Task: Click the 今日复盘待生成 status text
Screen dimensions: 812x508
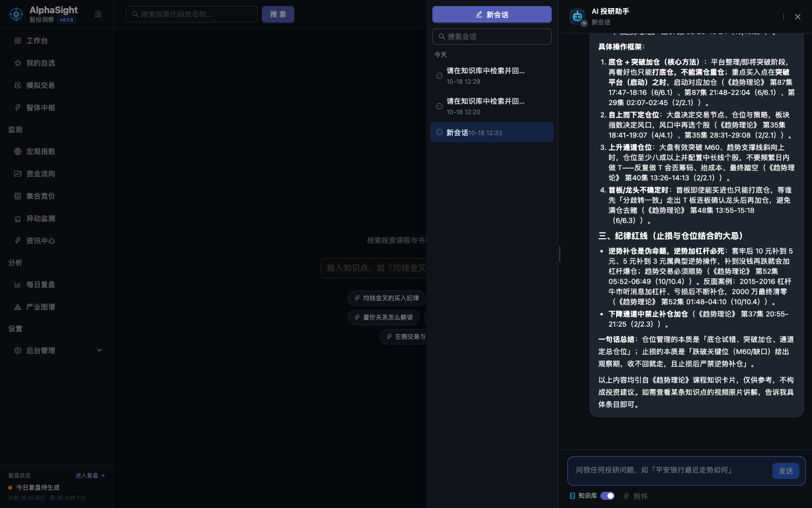Action: pyautogui.click(x=38, y=487)
